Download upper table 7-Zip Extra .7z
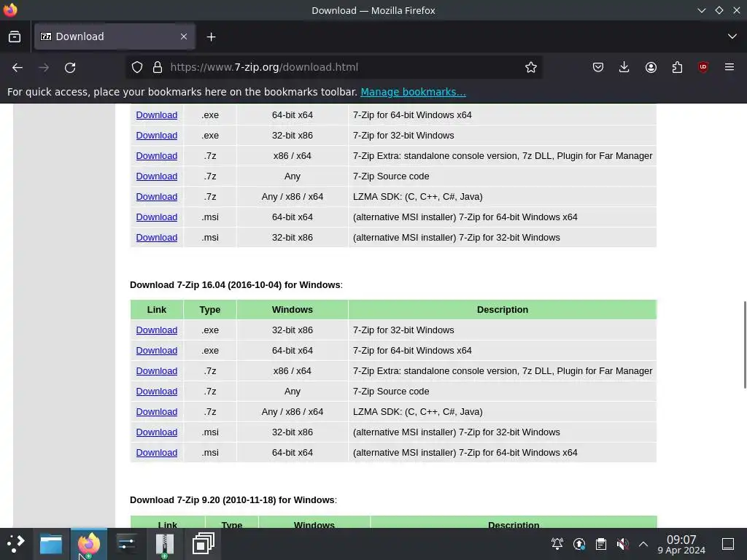This screenshot has height=560, width=747. 157,156
